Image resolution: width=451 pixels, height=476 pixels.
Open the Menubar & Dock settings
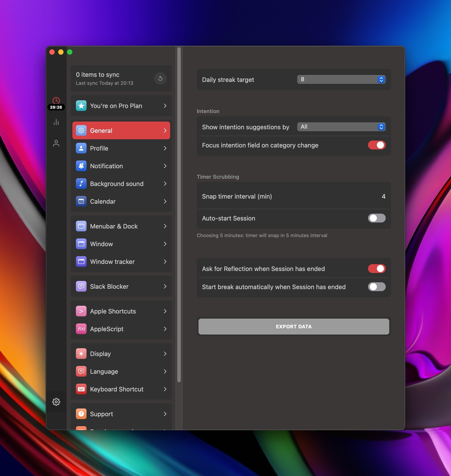point(121,226)
